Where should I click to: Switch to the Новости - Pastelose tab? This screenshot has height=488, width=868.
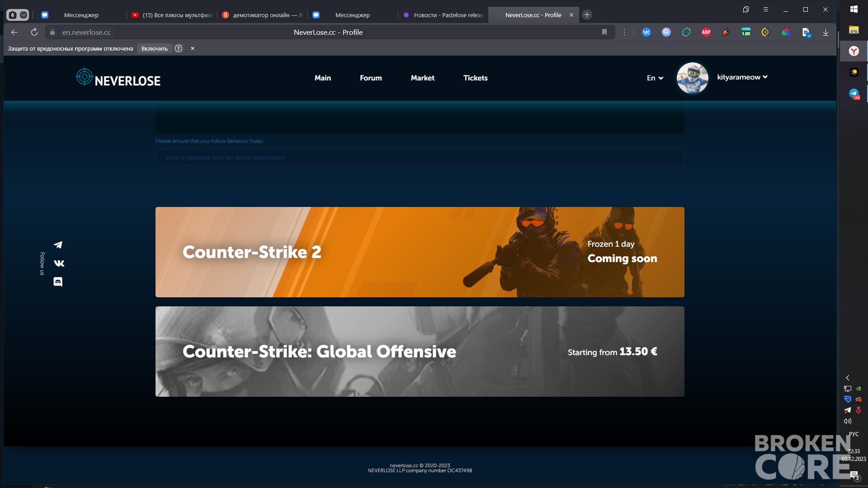pos(443,15)
